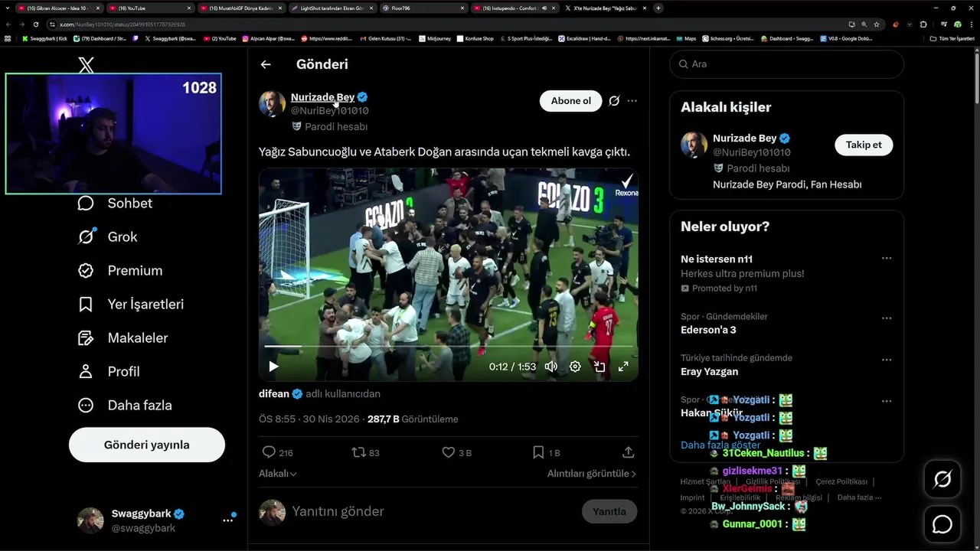Open the Maps bookmark
This screenshot has width=980, height=551.
tap(685, 38)
